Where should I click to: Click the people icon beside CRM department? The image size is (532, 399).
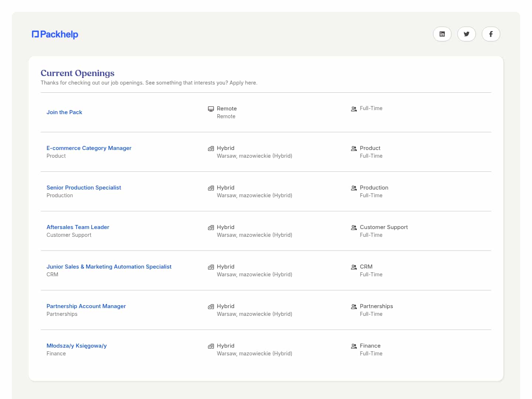click(x=354, y=267)
